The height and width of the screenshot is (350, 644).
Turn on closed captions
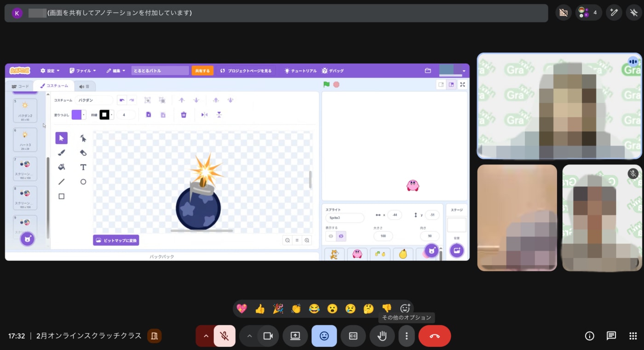tap(353, 336)
